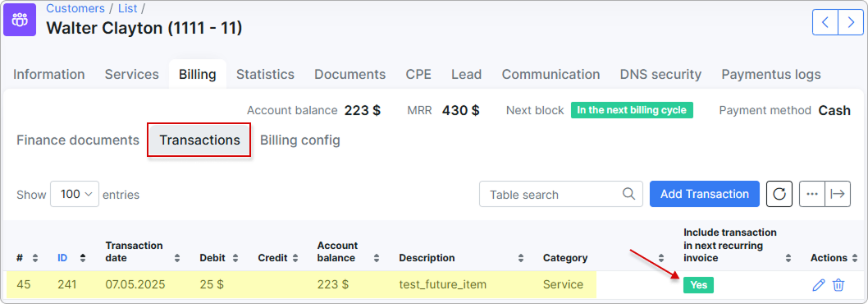Click the purple Customers module icon
The height and width of the screenshot is (304, 868).
20,20
